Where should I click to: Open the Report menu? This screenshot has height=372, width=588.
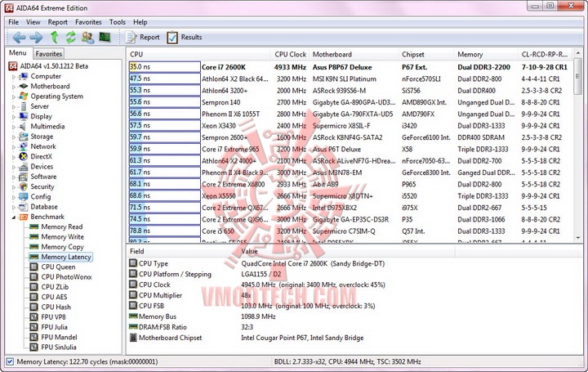pyautogui.click(x=58, y=22)
